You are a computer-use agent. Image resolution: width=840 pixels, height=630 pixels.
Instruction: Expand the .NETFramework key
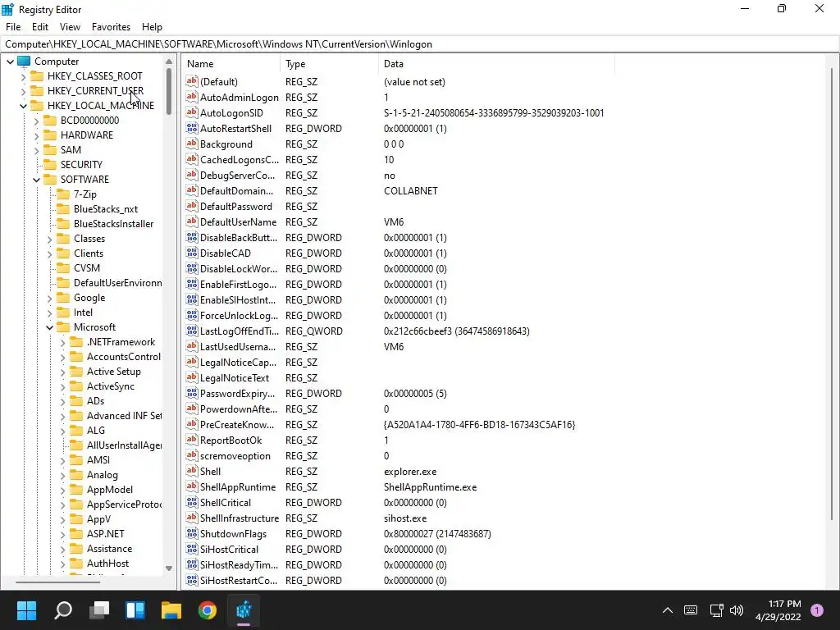click(62, 342)
